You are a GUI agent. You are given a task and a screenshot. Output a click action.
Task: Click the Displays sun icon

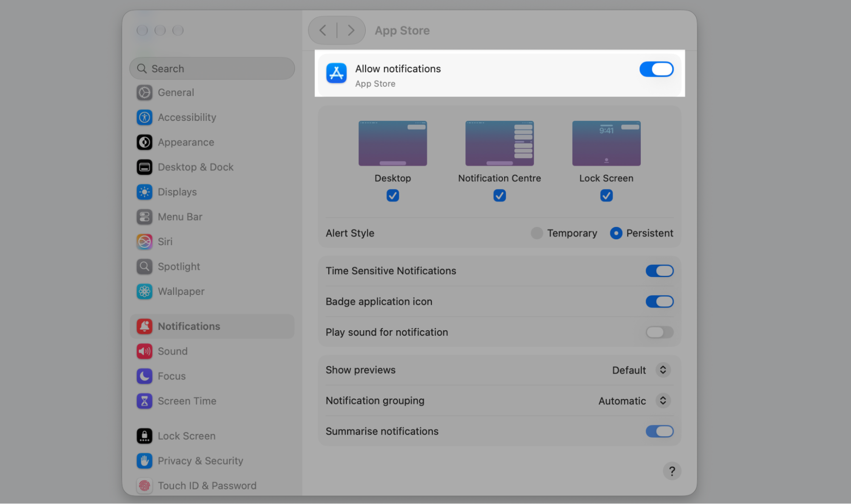pyautogui.click(x=144, y=192)
